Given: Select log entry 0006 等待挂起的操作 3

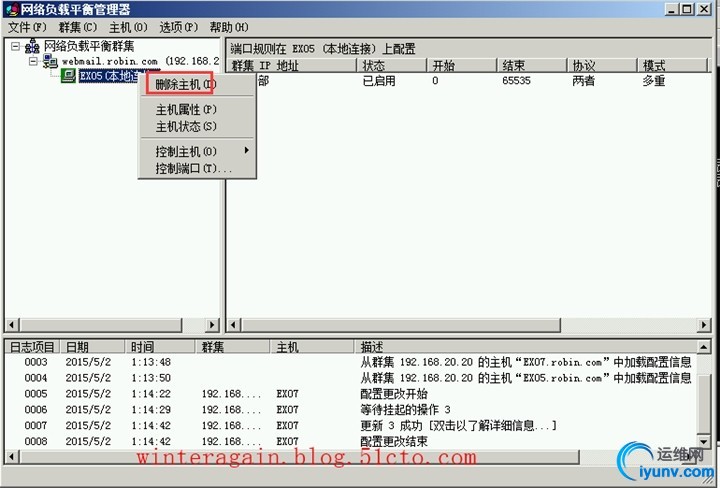Looking at the screenshot, I should click(351, 409).
